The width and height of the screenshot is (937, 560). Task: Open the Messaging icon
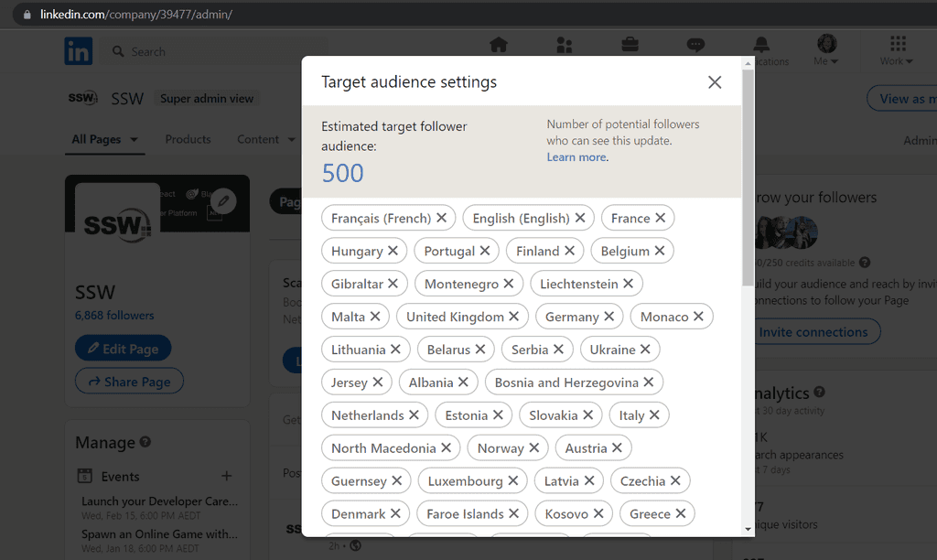(695, 44)
